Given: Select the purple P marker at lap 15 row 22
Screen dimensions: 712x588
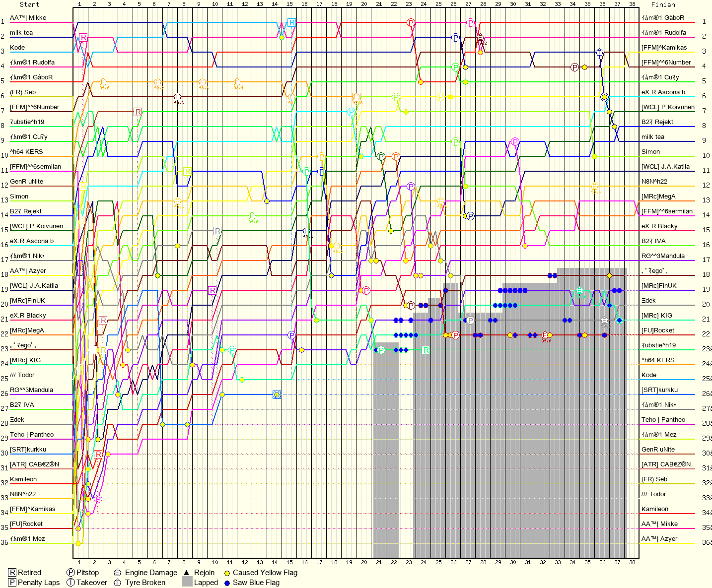Looking at the screenshot, I should [x=292, y=335].
